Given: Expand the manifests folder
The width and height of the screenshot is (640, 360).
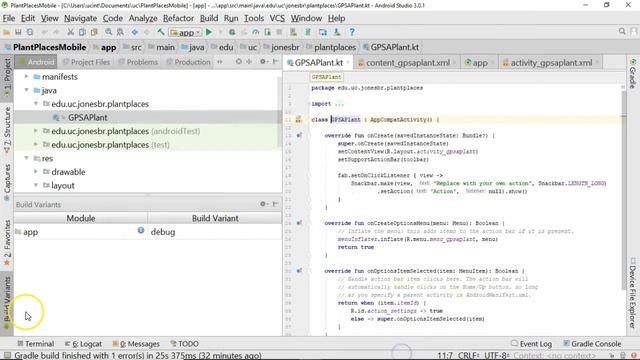Looking at the screenshot, I should tap(27, 76).
